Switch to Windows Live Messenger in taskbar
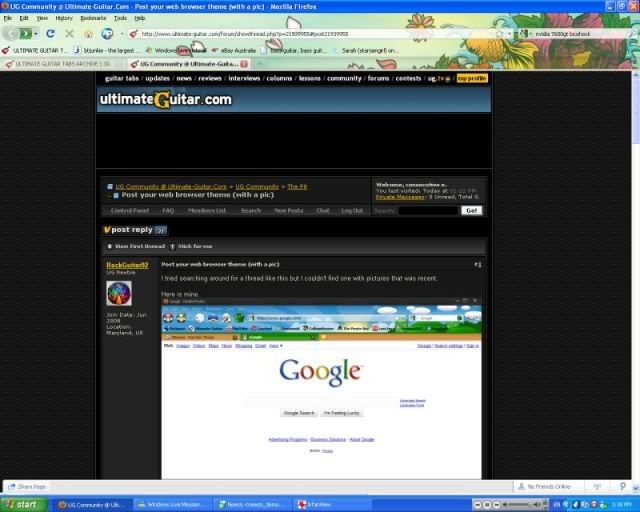 tap(172, 505)
